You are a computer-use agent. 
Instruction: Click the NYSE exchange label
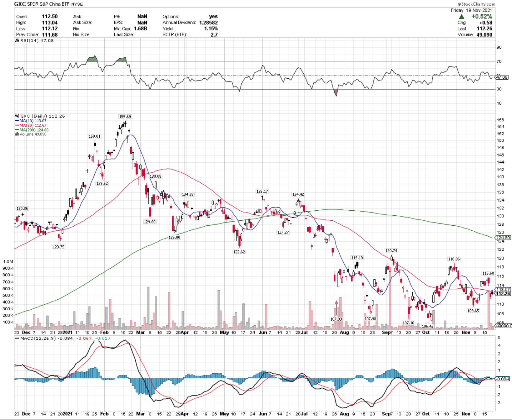pos(77,4)
